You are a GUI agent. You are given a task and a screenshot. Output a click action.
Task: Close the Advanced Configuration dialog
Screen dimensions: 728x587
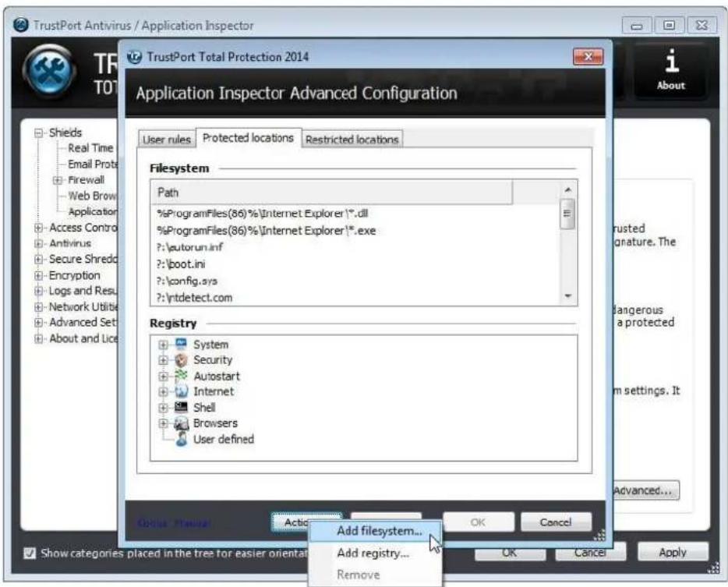(x=588, y=57)
